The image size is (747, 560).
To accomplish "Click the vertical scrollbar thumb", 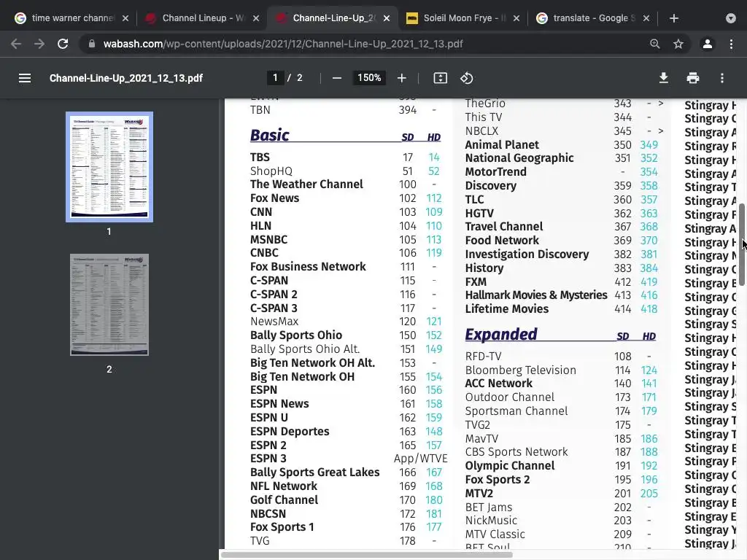I will coord(741,244).
